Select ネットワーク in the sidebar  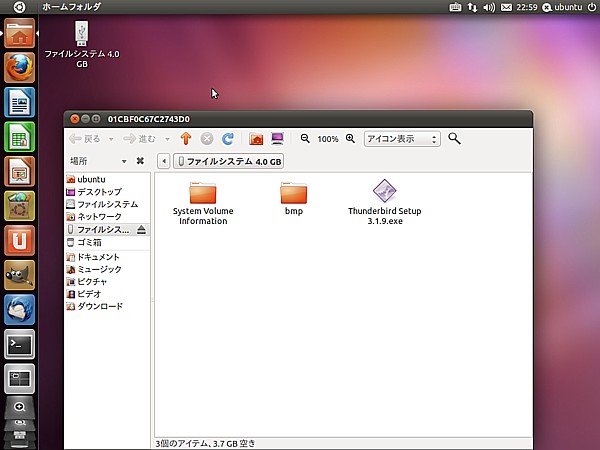coord(107,217)
